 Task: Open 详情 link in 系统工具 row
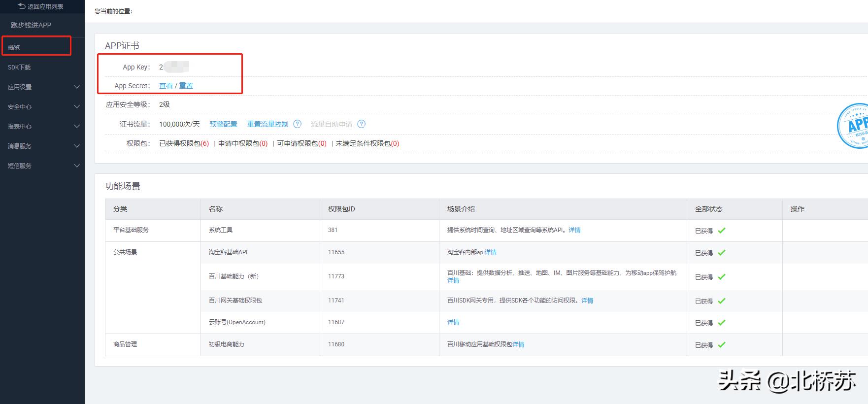point(575,230)
